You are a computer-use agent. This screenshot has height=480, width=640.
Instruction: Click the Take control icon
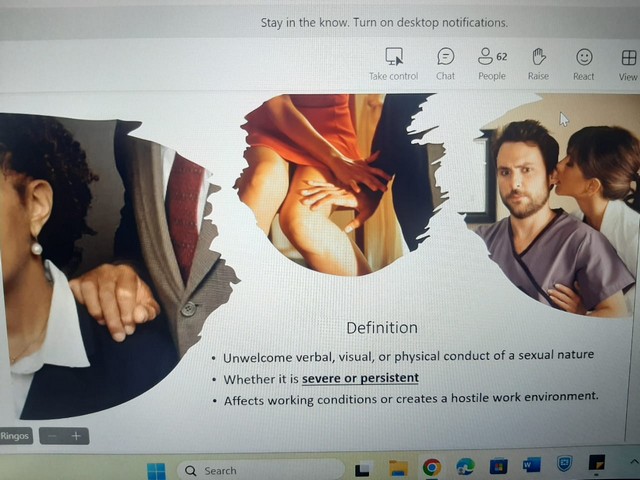tap(393, 57)
